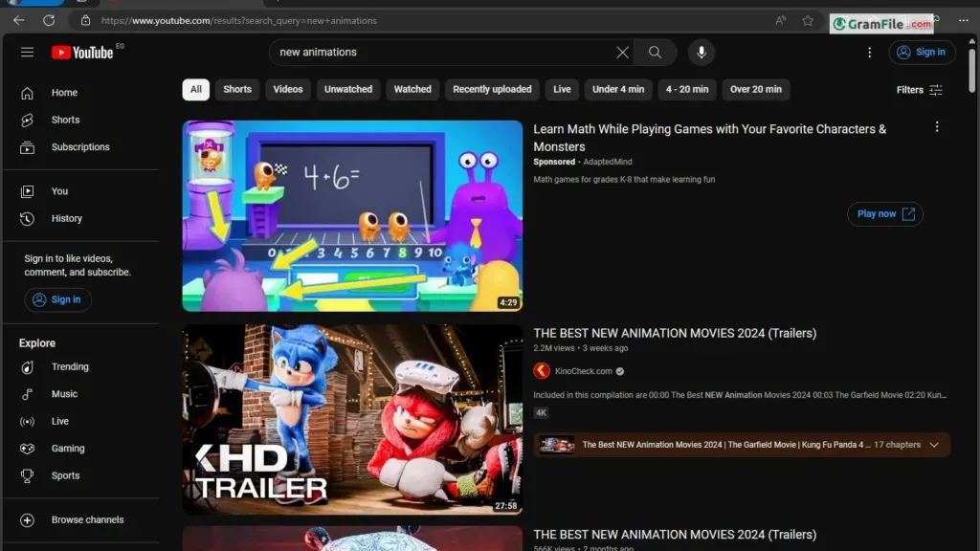
Task: Open the Filters panel
Action: pos(919,90)
